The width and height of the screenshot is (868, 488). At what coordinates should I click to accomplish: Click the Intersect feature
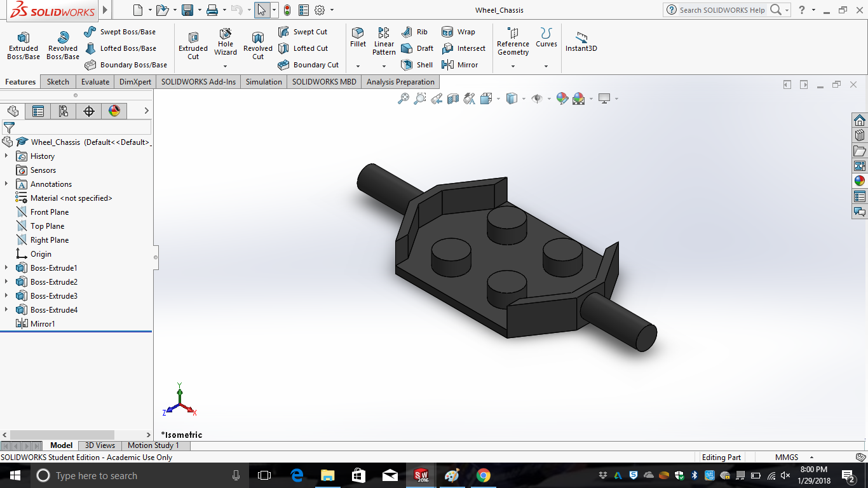(x=463, y=48)
